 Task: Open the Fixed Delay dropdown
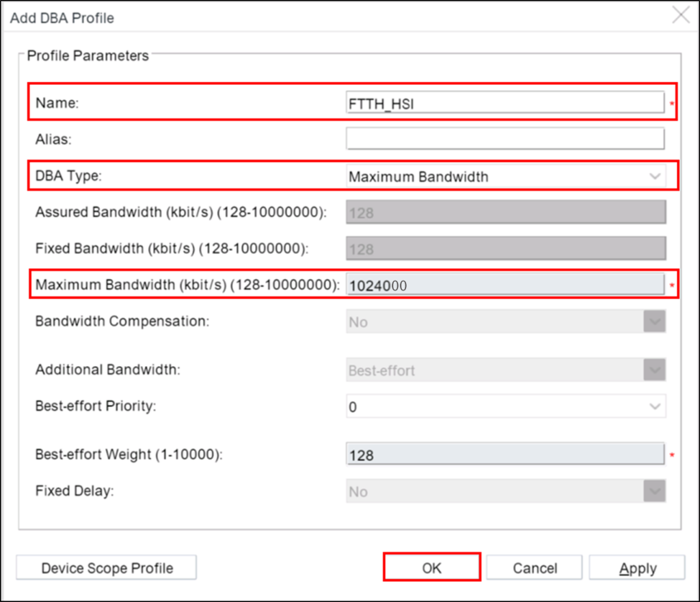655,490
